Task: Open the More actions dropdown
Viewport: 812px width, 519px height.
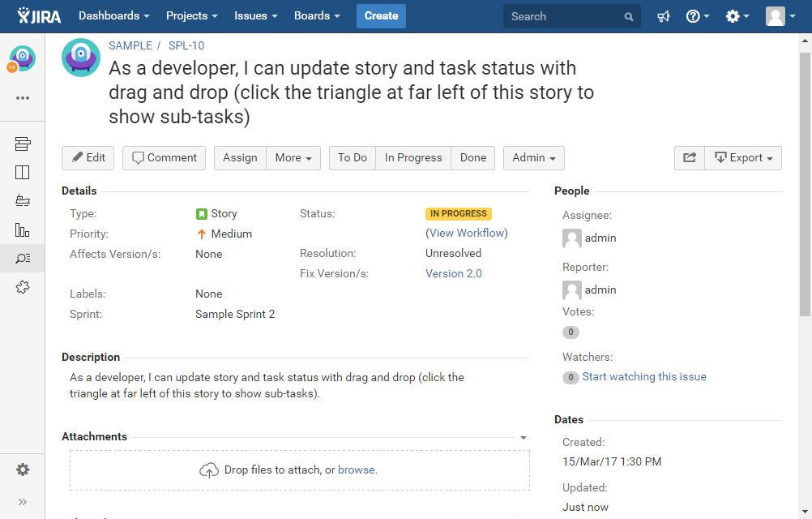Action: [x=293, y=158]
